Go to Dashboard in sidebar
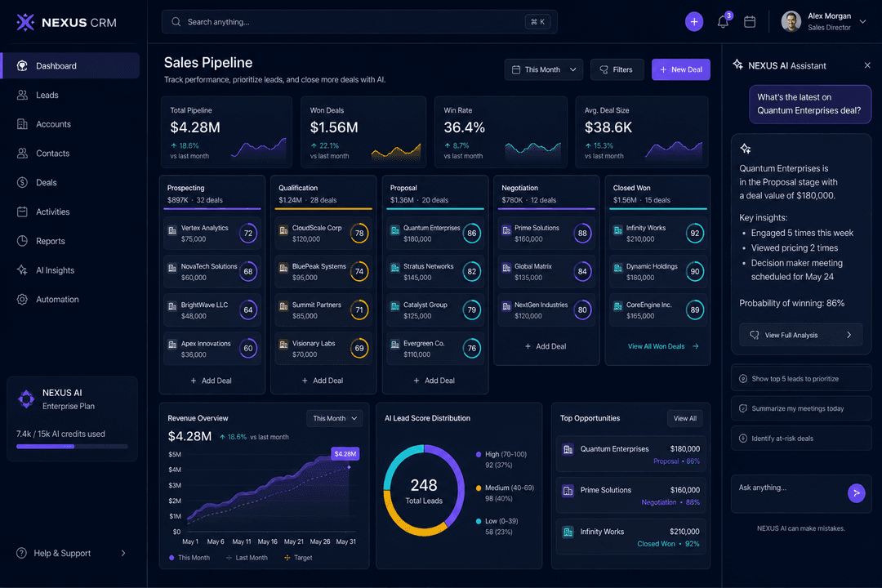 coord(71,66)
